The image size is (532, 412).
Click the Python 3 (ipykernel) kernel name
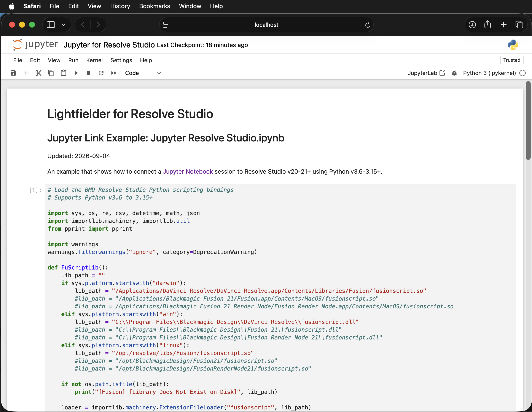tap(489, 73)
